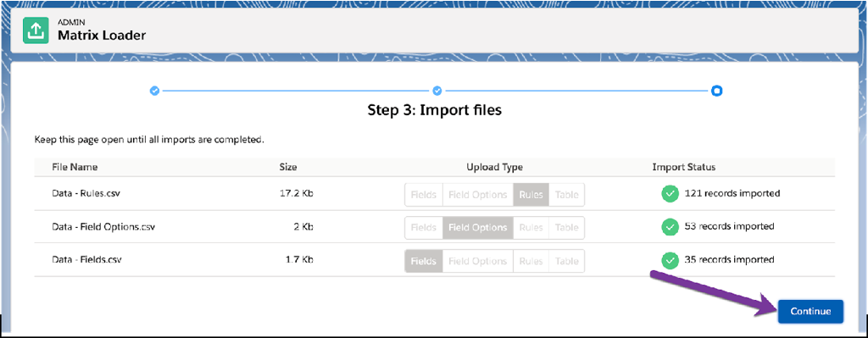Image resolution: width=868 pixels, height=338 pixels.
Task: Choose Table type for Data - Fields.csv
Action: coord(566,261)
